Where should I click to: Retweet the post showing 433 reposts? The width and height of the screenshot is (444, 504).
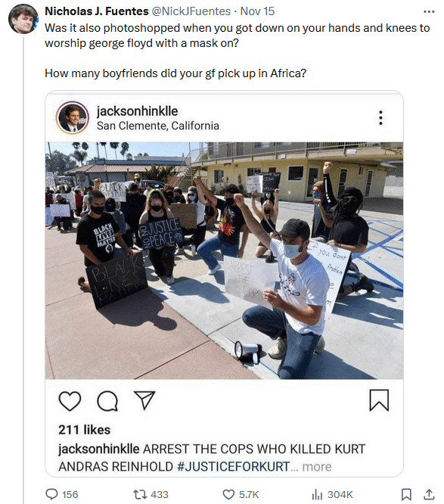point(139,494)
